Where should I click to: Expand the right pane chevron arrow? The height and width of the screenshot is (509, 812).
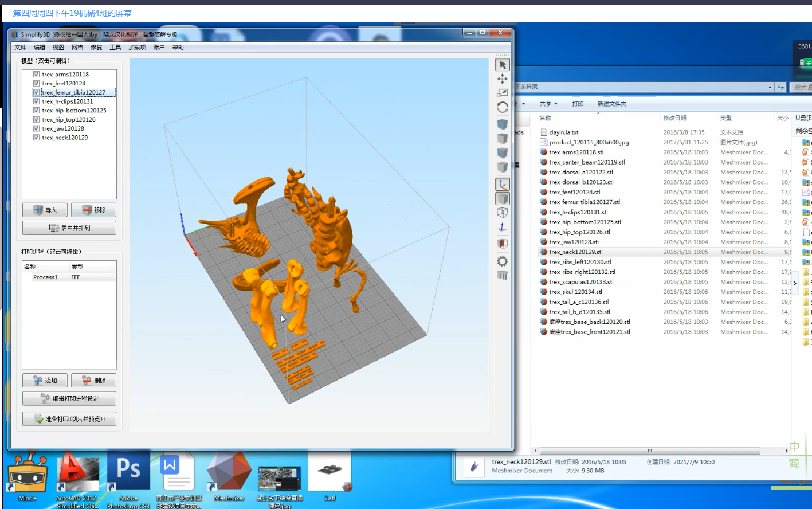pyautogui.click(x=795, y=283)
